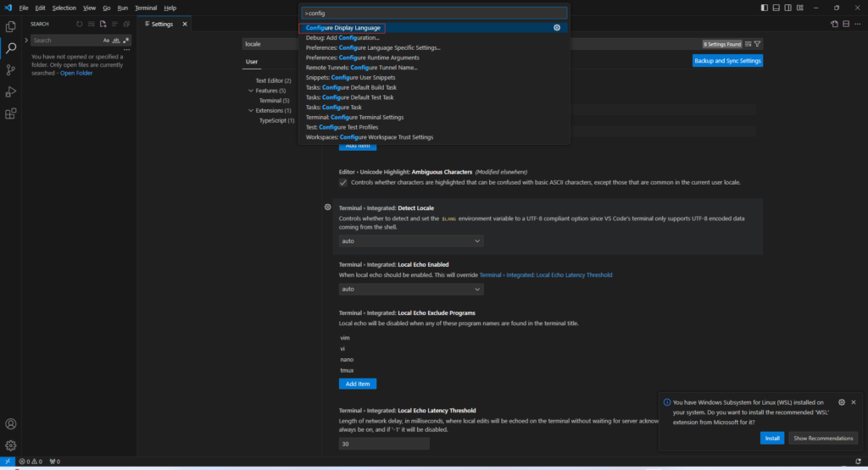Open the Detect Locale dropdown
Screen dimensions: 868x470
click(x=411, y=241)
